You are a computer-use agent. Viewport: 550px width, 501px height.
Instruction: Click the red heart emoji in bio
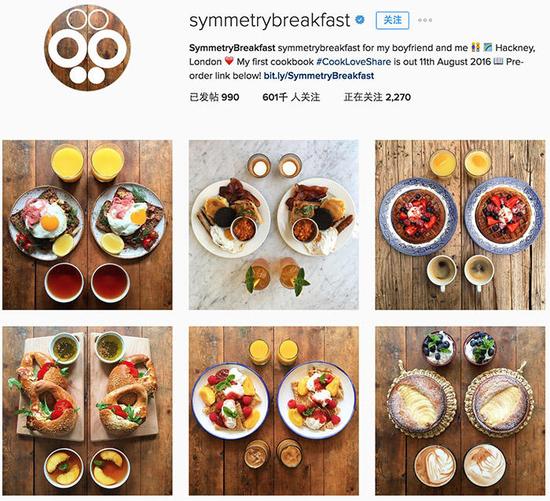(229, 61)
